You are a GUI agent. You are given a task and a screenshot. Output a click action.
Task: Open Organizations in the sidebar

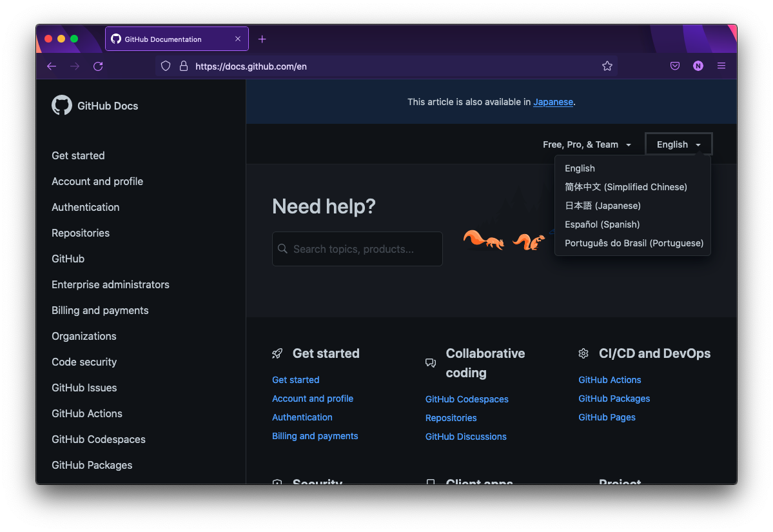click(x=84, y=336)
